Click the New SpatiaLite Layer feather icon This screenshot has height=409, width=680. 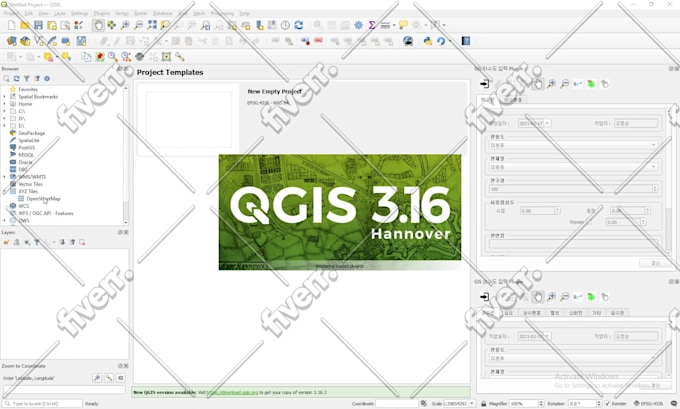tap(52, 41)
